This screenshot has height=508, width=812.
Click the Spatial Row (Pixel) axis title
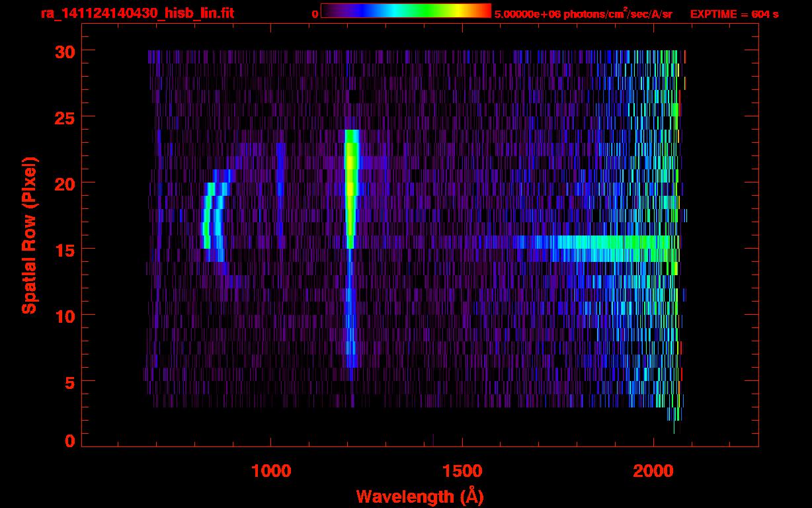pyautogui.click(x=29, y=235)
